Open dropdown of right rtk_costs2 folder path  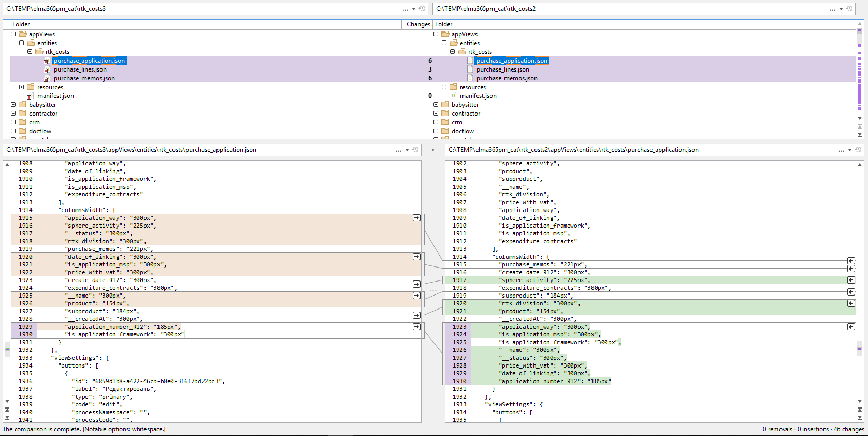841,9
